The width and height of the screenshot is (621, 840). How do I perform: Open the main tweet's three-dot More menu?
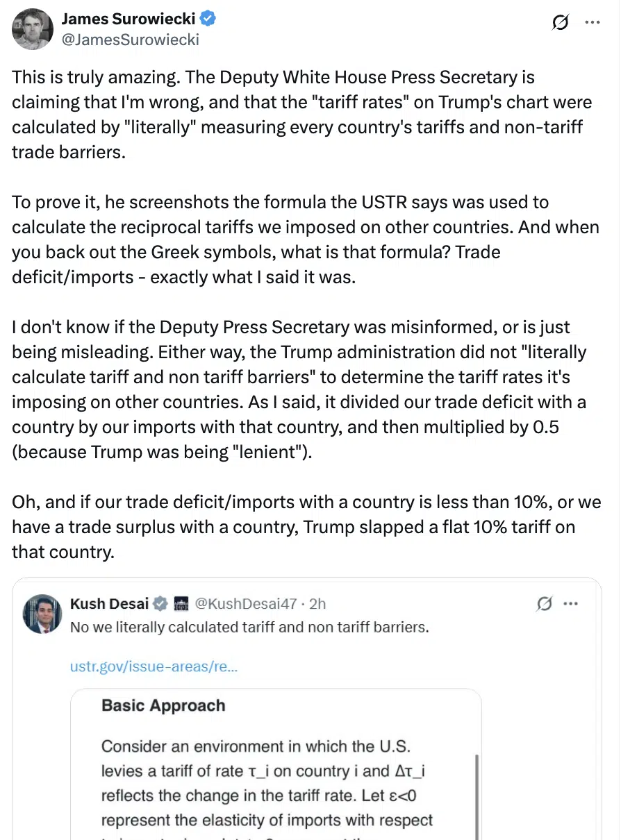(592, 22)
